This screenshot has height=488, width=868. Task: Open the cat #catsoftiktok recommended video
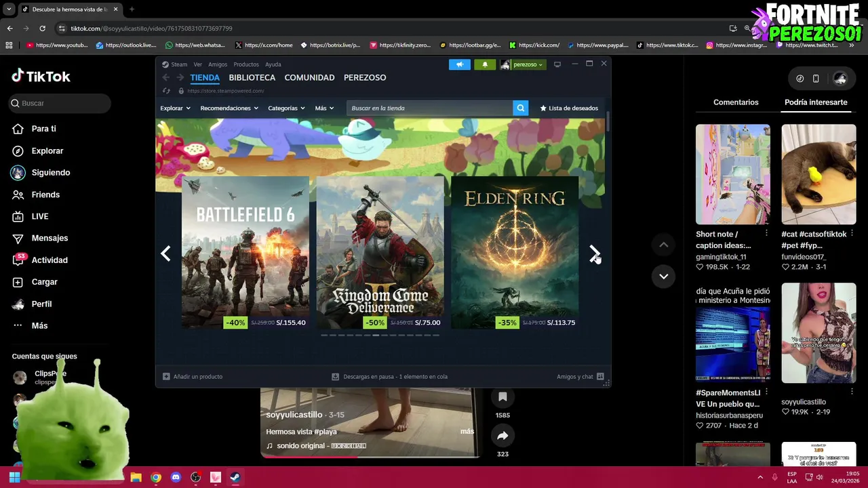coord(818,174)
